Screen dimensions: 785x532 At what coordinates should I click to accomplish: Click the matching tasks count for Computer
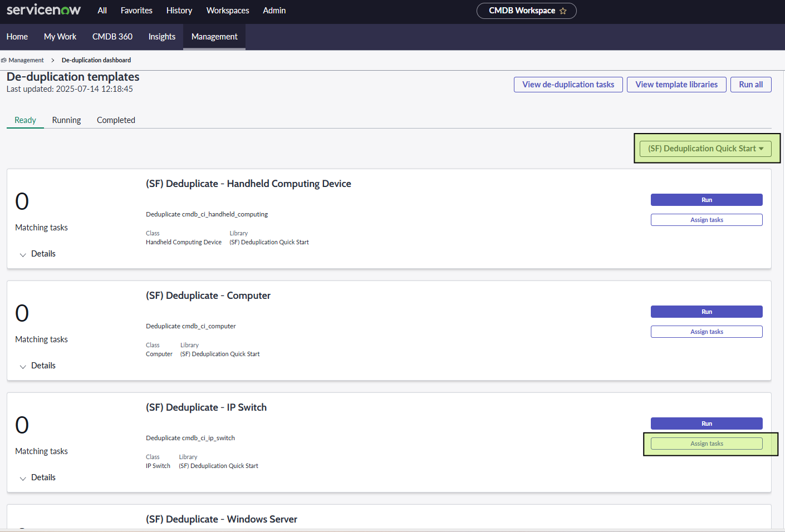click(22, 313)
